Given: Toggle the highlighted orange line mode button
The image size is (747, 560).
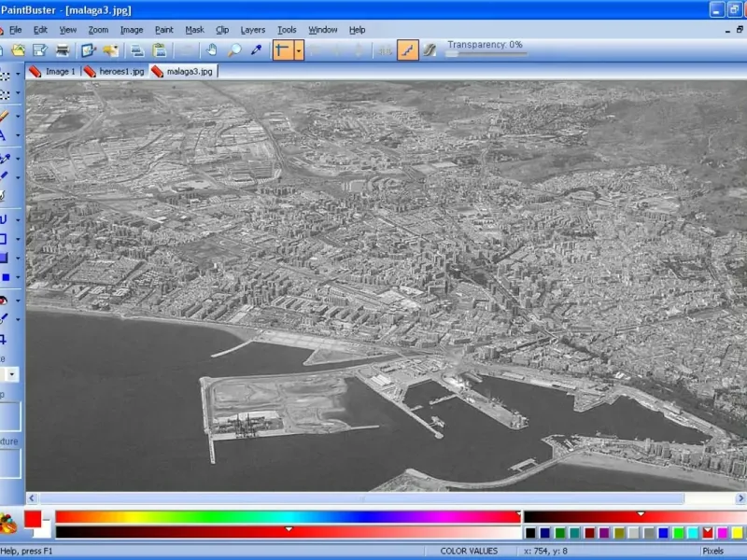Looking at the screenshot, I should tap(408, 50).
